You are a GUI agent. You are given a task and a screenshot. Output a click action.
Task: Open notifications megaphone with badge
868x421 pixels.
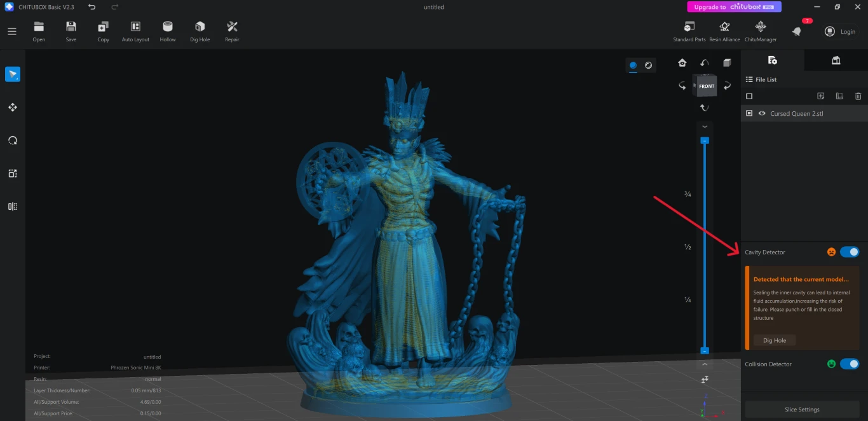[x=797, y=31]
